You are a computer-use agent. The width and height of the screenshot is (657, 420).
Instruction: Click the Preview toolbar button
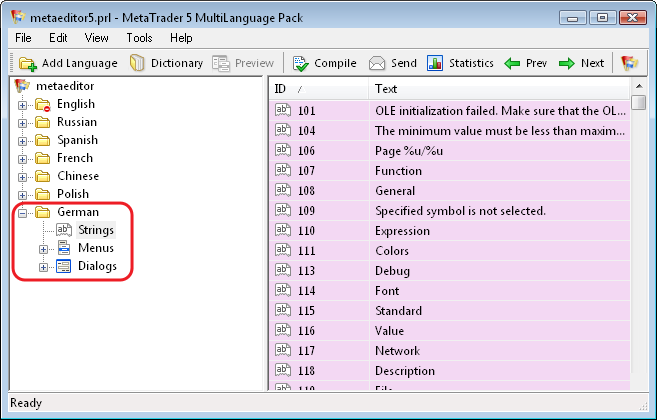243,63
